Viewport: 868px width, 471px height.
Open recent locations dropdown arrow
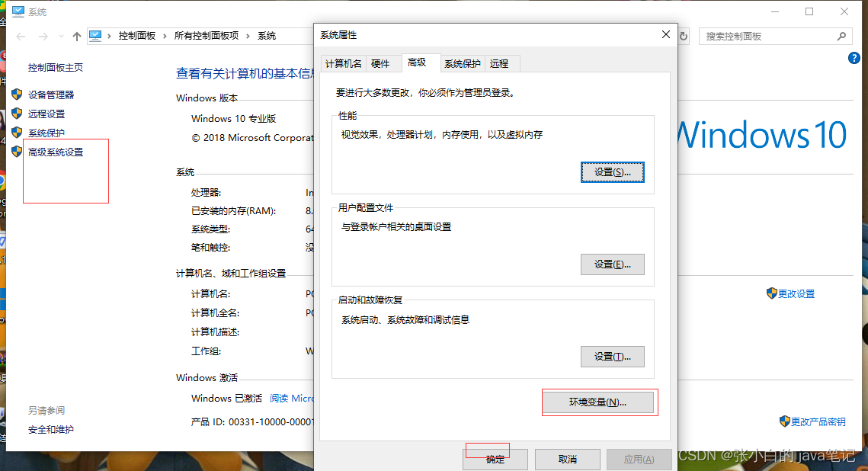(x=61, y=37)
